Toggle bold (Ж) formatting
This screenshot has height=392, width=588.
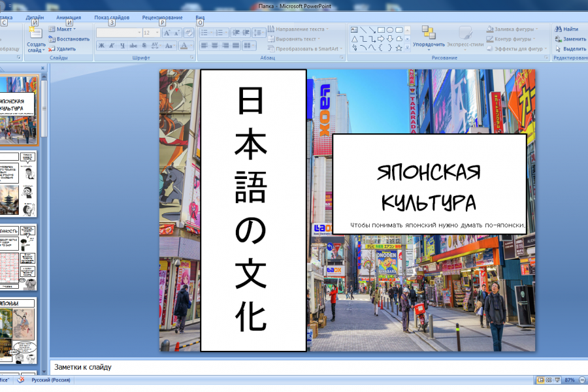pos(101,45)
